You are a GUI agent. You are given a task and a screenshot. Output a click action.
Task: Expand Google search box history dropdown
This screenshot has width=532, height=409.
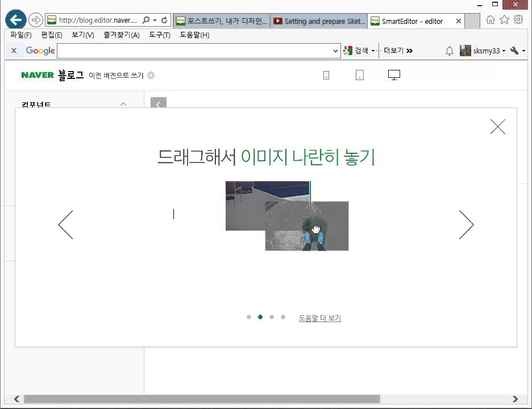(335, 51)
